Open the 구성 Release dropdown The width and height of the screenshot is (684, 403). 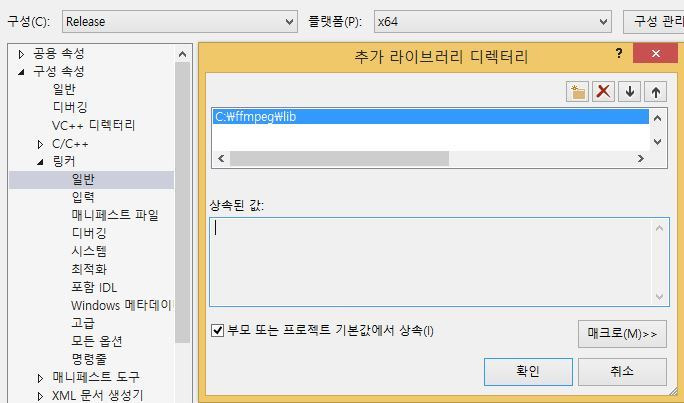point(180,21)
